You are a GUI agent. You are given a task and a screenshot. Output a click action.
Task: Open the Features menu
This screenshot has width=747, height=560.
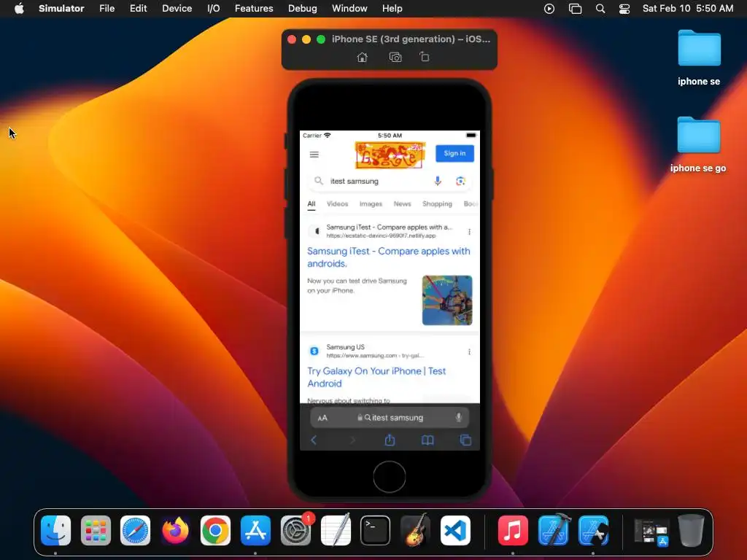pos(254,9)
